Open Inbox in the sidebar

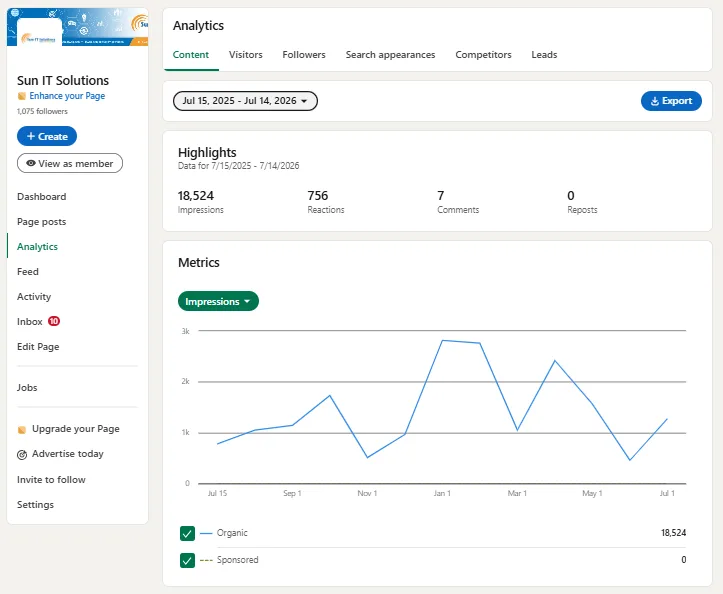pos(30,321)
